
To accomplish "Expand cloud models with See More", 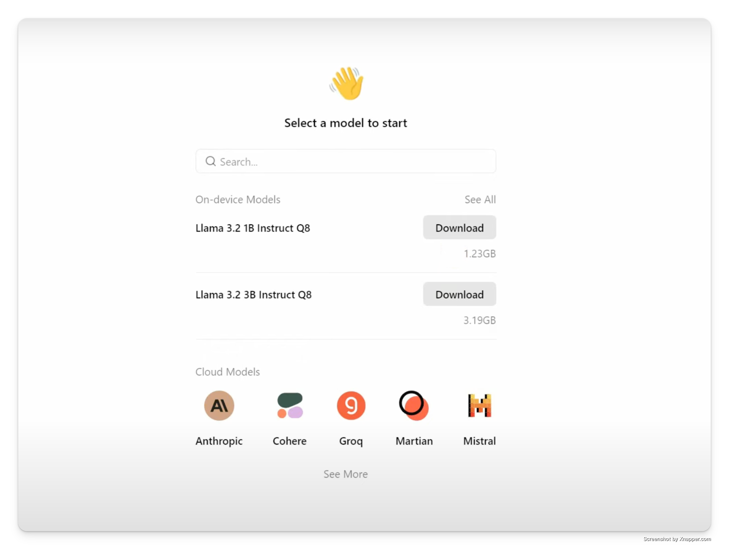I will (346, 474).
